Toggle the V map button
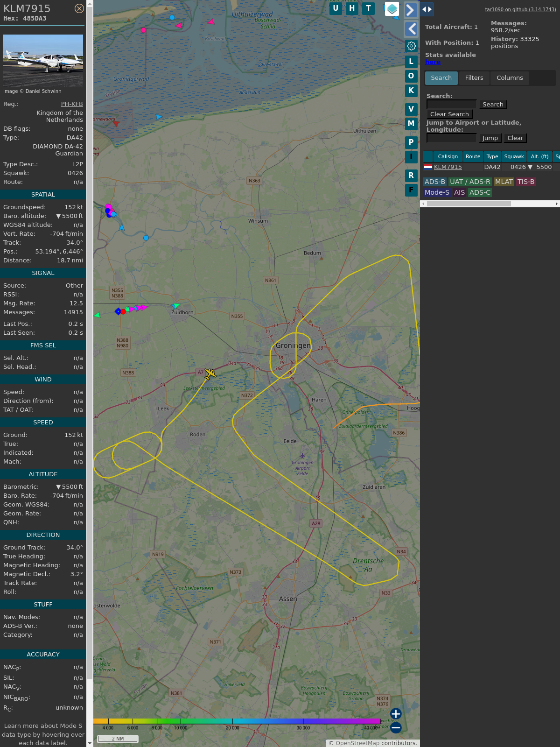 (411, 109)
